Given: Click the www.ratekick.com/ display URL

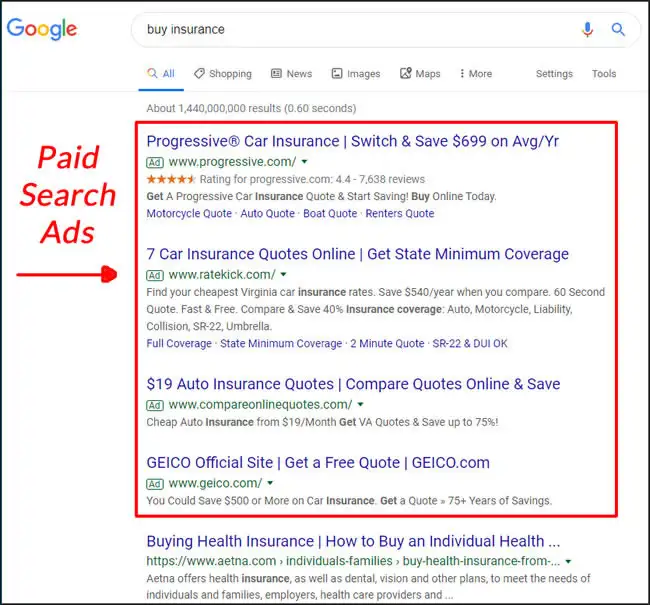Looking at the screenshot, I should click(x=222, y=275).
